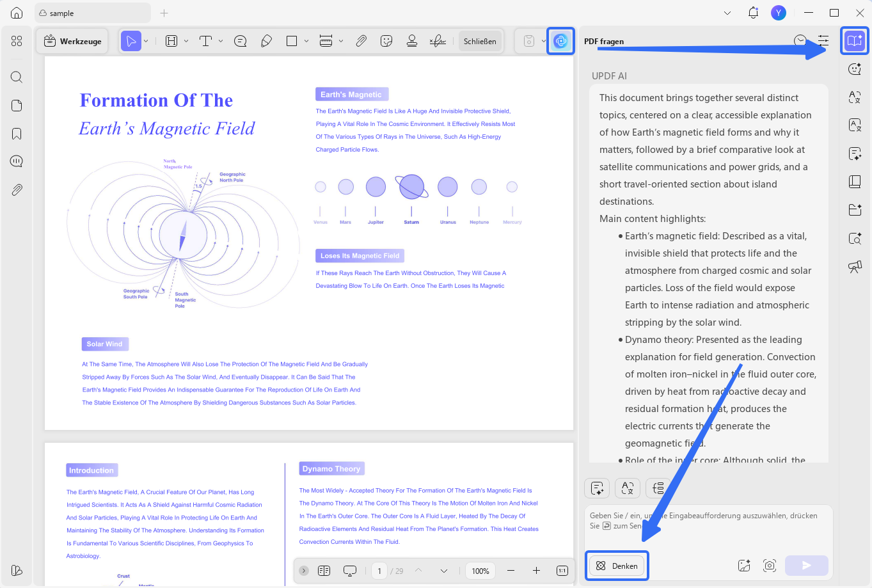Screen dimensions: 872x588
Task: Click the Werkzeuge tools button
Action: (73, 41)
